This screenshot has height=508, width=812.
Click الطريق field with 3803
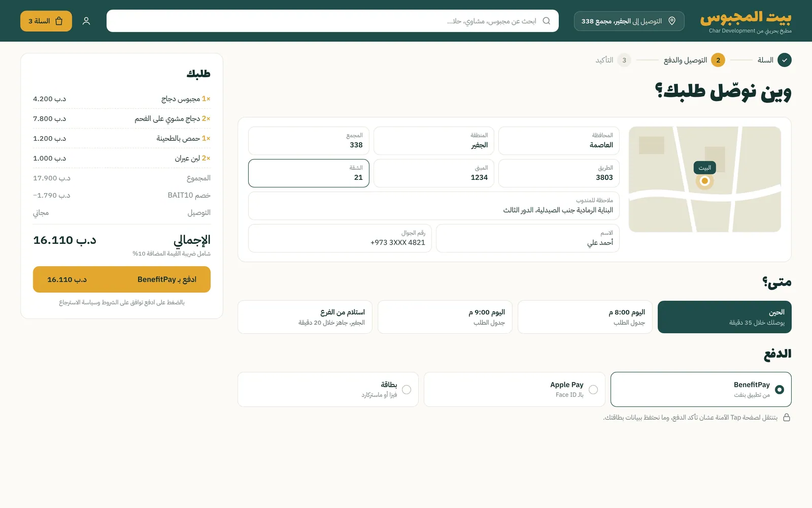click(559, 173)
